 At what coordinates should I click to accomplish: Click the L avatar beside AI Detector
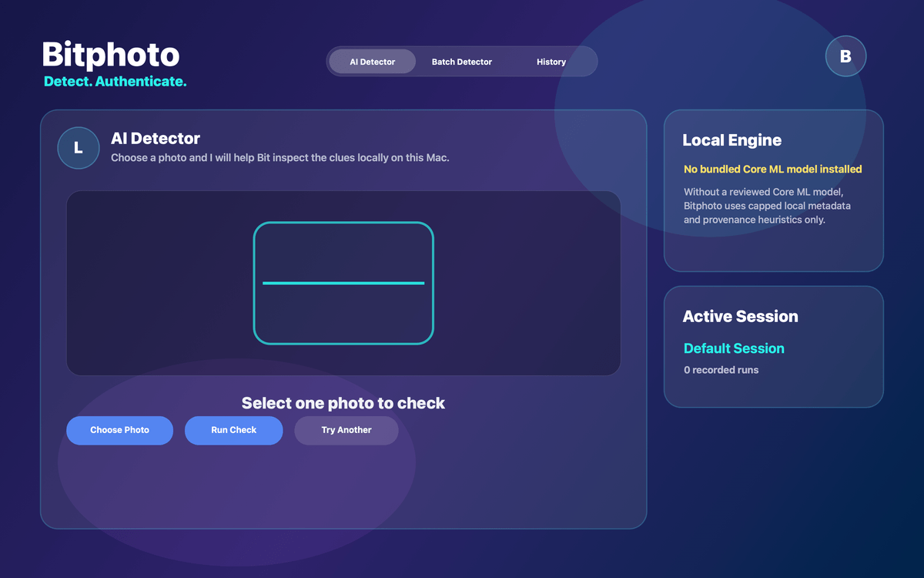[78, 148]
